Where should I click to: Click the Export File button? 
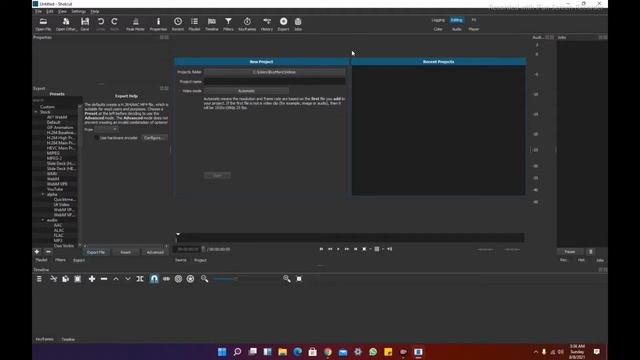tap(96, 252)
